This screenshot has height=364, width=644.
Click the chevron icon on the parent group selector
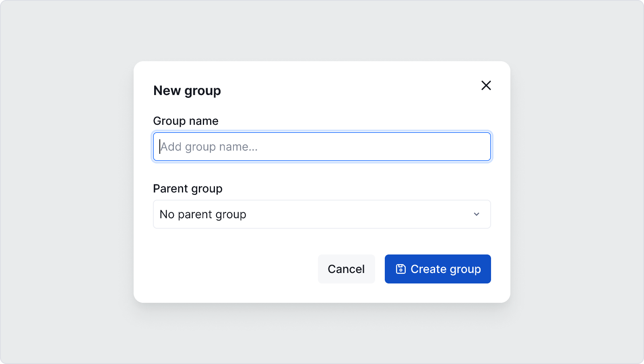477,214
